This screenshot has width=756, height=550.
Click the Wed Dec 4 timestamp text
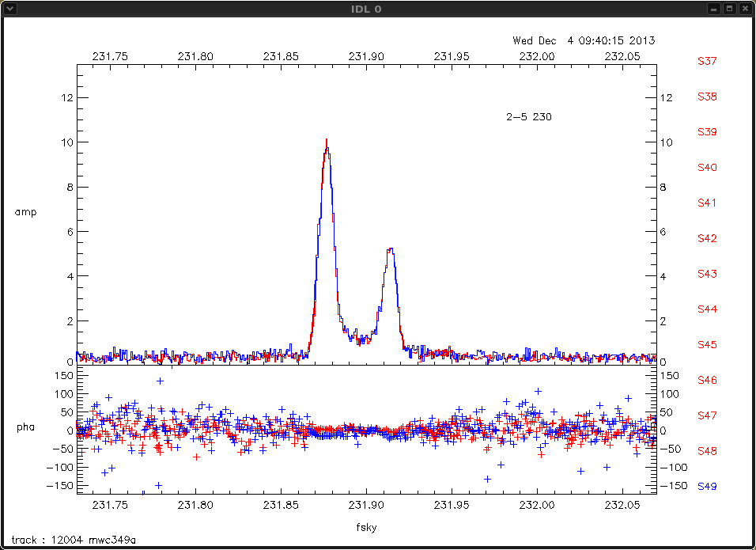coord(583,40)
